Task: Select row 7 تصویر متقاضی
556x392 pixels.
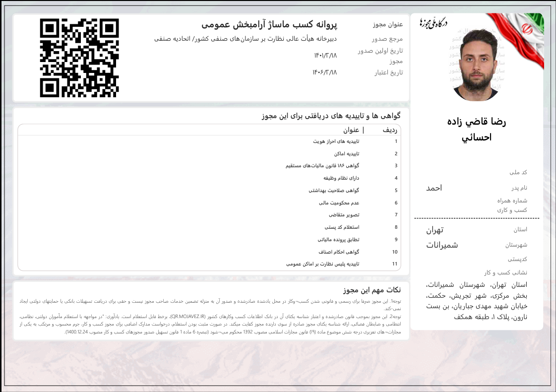Action: (x=209, y=215)
